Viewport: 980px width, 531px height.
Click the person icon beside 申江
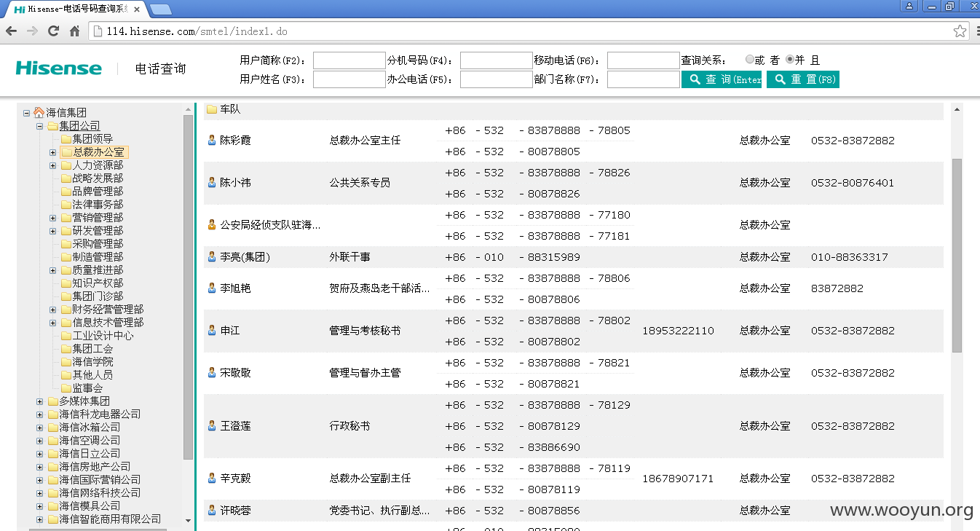point(212,330)
